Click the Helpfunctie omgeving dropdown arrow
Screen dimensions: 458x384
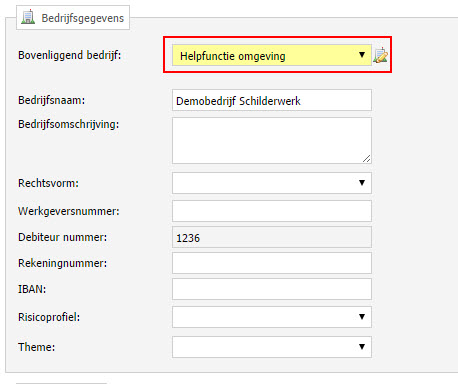pos(362,55)
